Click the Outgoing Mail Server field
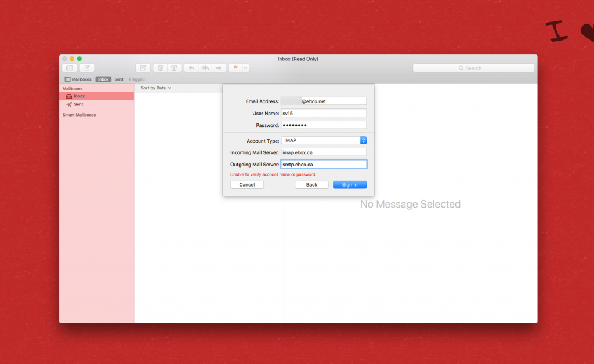Viewport: 594px width, 364px height. pos(324,164)
